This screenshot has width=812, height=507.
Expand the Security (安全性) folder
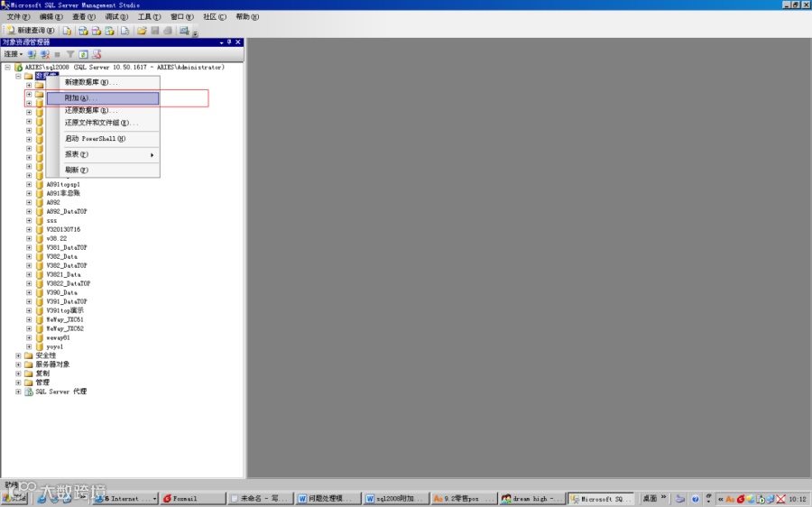pos(18,355)
